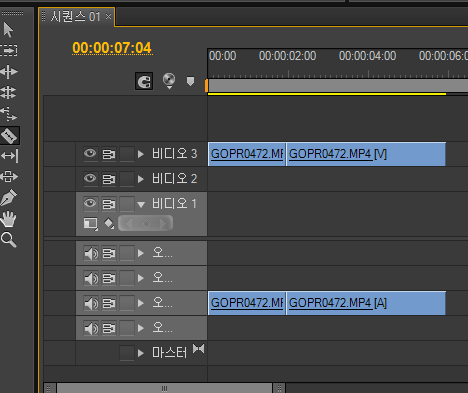
Task: Expand the 비디오 3 track
Action: tap(141, 154)
